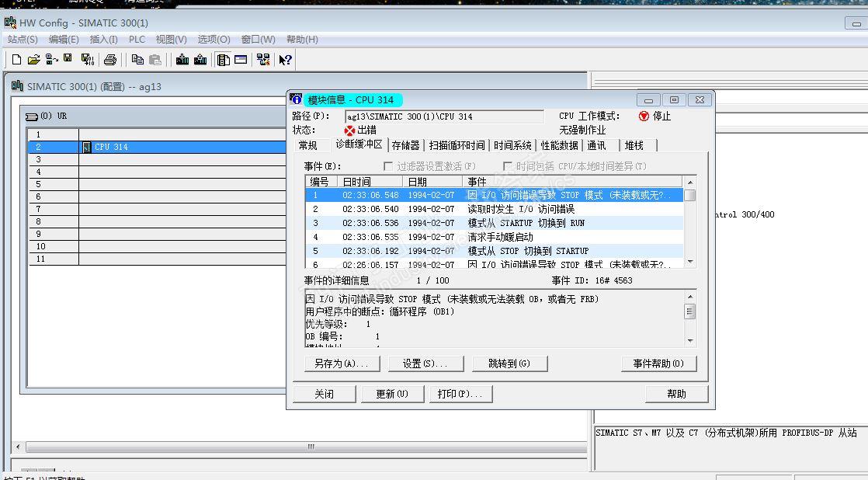Toggle filter settings active checkbox
Image resolution: width=868 pixels, height=480 pixels.
coord(388,166)
